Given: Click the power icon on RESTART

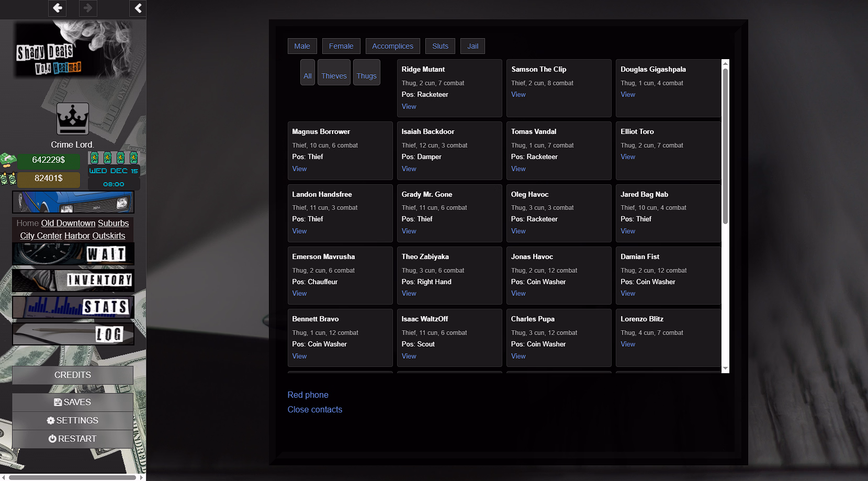Looking at the screenshot, I should coord(52,439).
